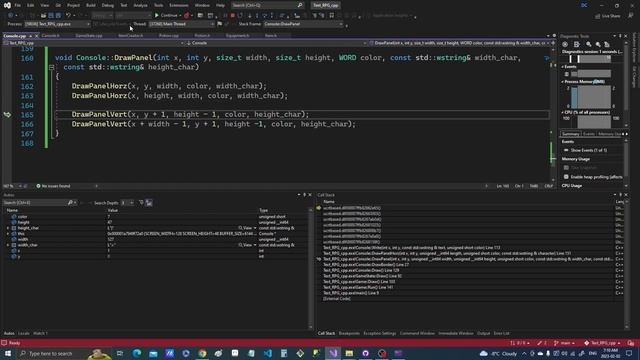Click the Undo arrow in toolbar

point(68,16)
